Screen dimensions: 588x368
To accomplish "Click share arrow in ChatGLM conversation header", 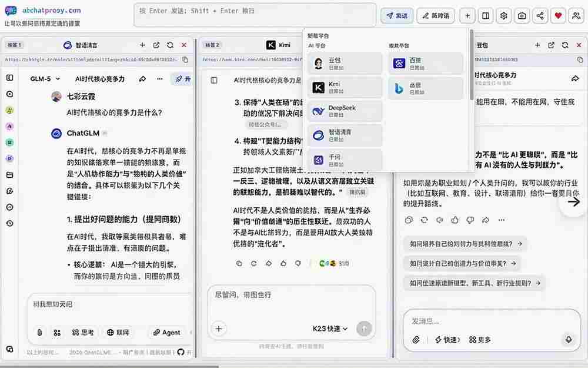I will (142, 79).
